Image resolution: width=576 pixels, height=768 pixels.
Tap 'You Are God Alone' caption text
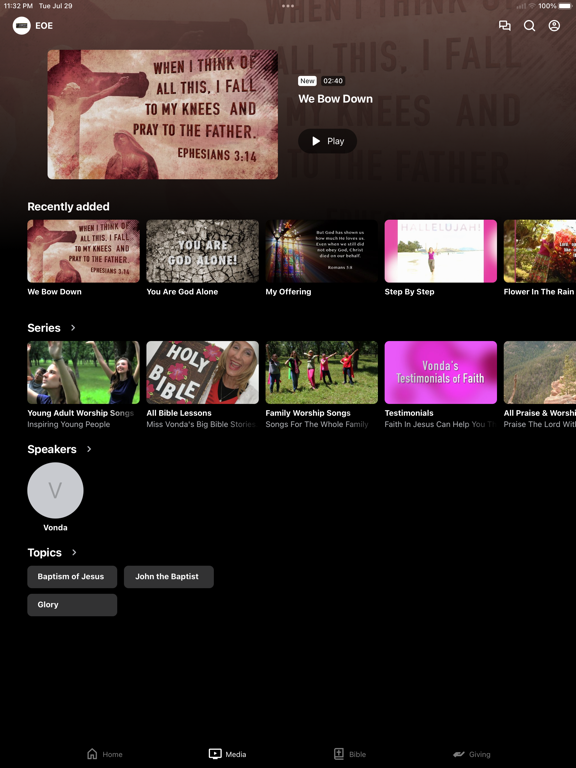[x=182, y=291]
